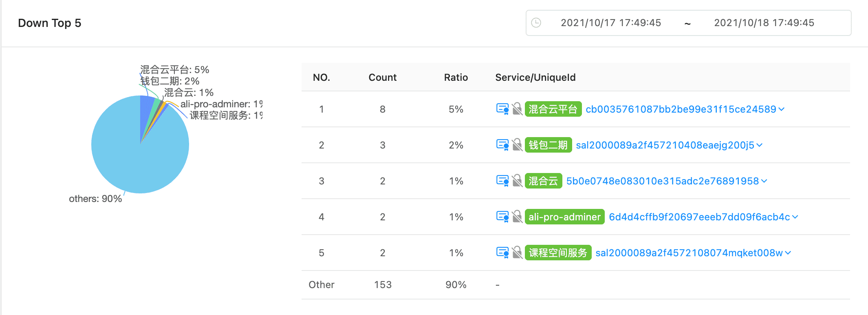
Task: Open certificate icon in 混合云平台 row
Action: pos(502,109)
